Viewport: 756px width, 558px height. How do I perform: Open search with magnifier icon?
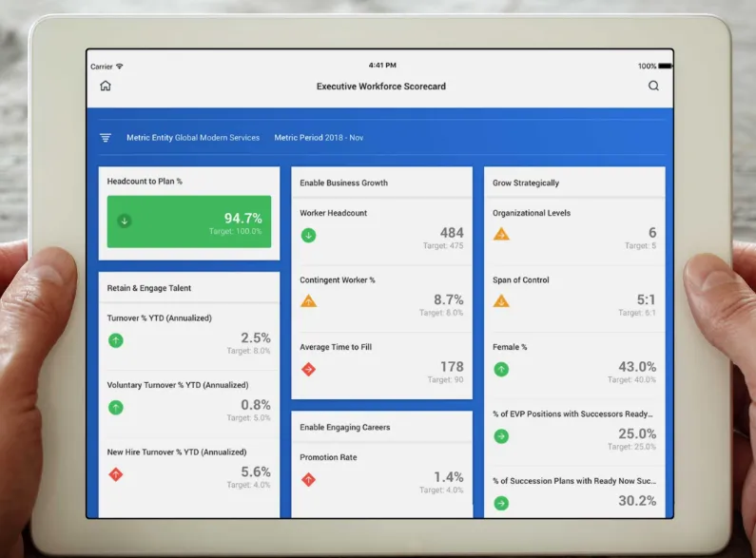point(653,86)
